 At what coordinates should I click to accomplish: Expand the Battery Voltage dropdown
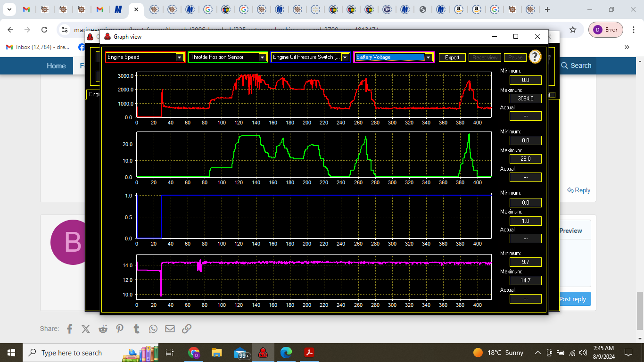pyautogui.click(x=428, y=57)
